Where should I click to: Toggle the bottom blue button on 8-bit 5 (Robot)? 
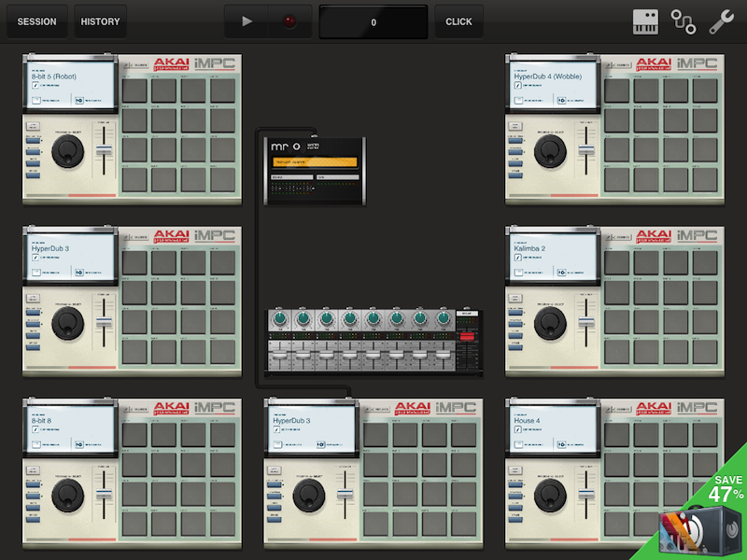tap(33, 175)
